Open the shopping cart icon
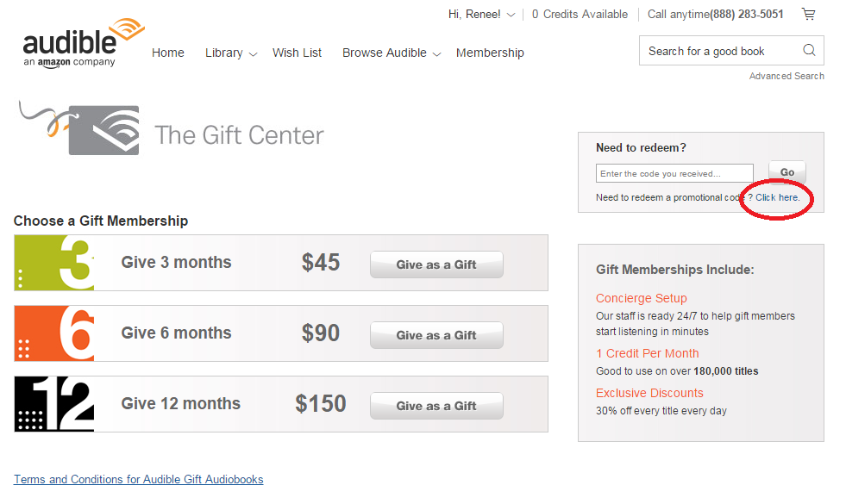The height and width of the screenshot is (504, 846). point(808,14)
